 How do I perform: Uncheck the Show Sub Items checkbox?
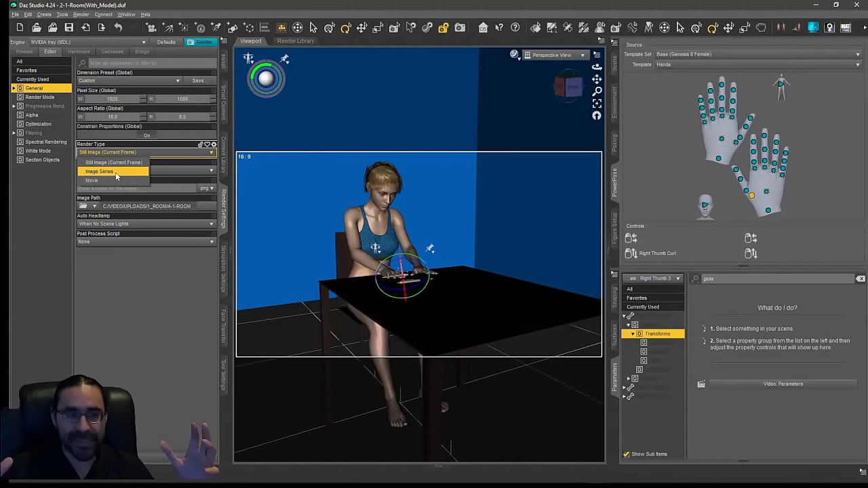pos(627,454)
